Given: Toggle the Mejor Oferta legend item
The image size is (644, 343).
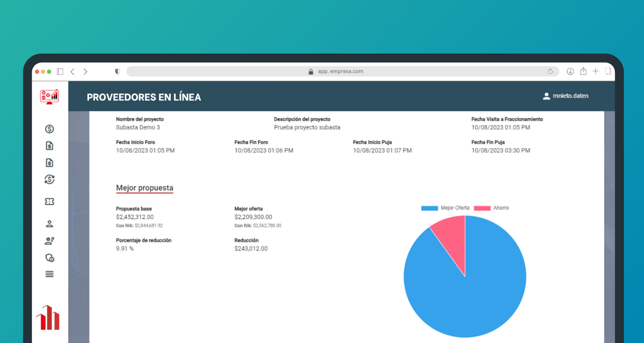Looking at the screenshot, I should pyautogui.click(x=445, y=208).
